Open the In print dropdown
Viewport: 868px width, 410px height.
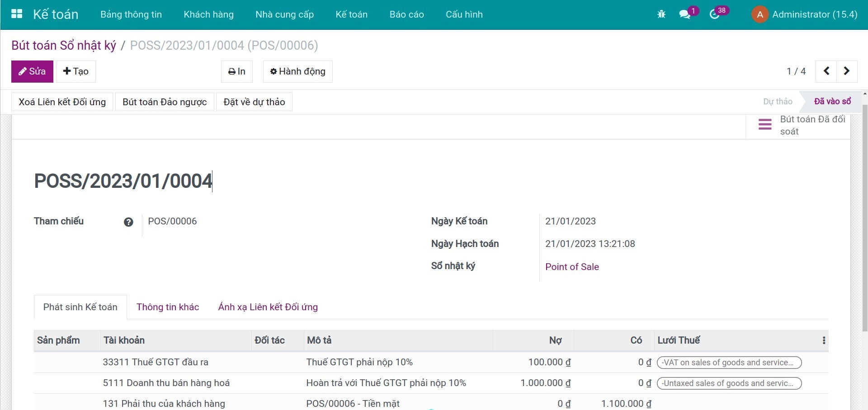point(236,71)
